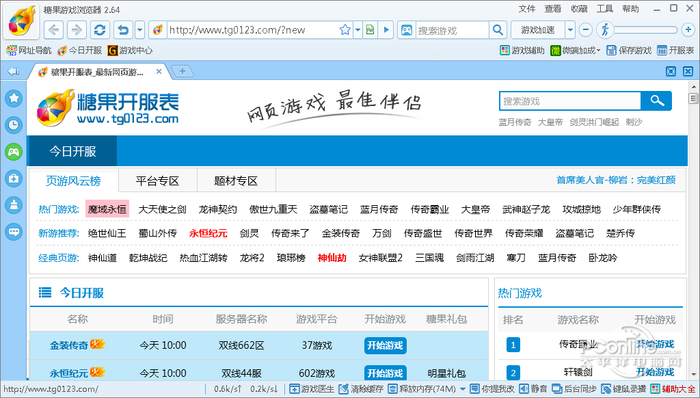Collapse sidebar with the left arrow icon
This screenshot has width=700, height=398.
point(13,71)
